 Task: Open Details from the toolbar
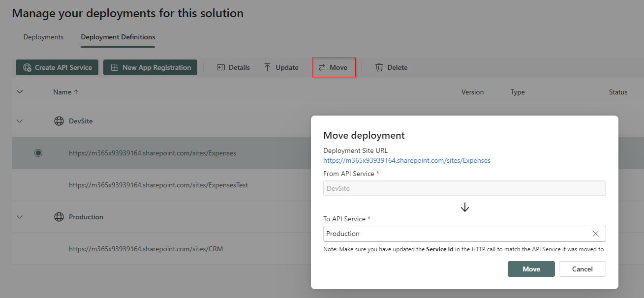tap(233, 67)
